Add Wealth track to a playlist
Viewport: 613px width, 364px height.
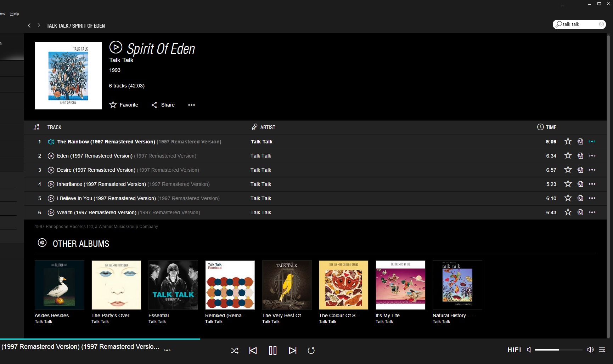click(580, 212)
